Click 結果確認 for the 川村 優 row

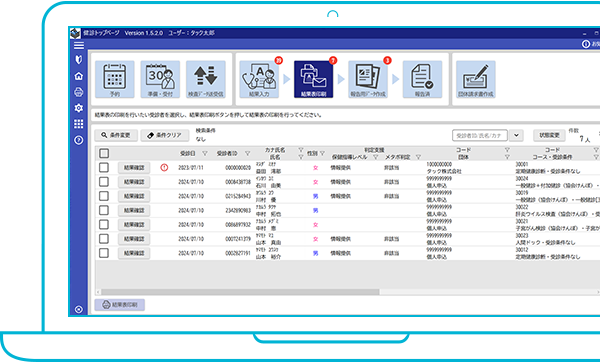(134, 196)
